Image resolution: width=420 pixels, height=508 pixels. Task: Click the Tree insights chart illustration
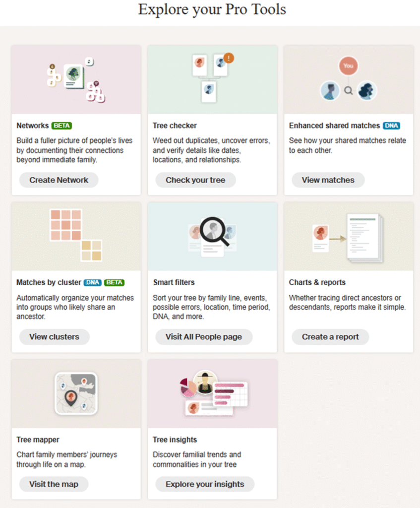pyautogui.click(x=212, y=393)
